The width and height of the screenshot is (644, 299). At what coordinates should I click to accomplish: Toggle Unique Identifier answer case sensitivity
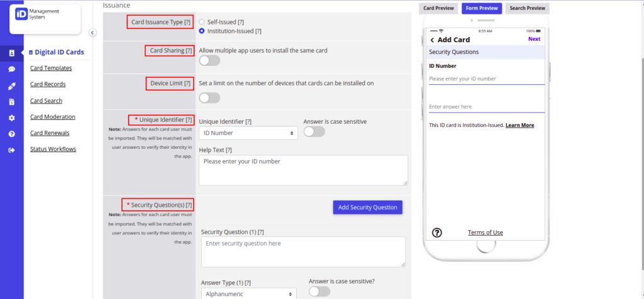314,132
